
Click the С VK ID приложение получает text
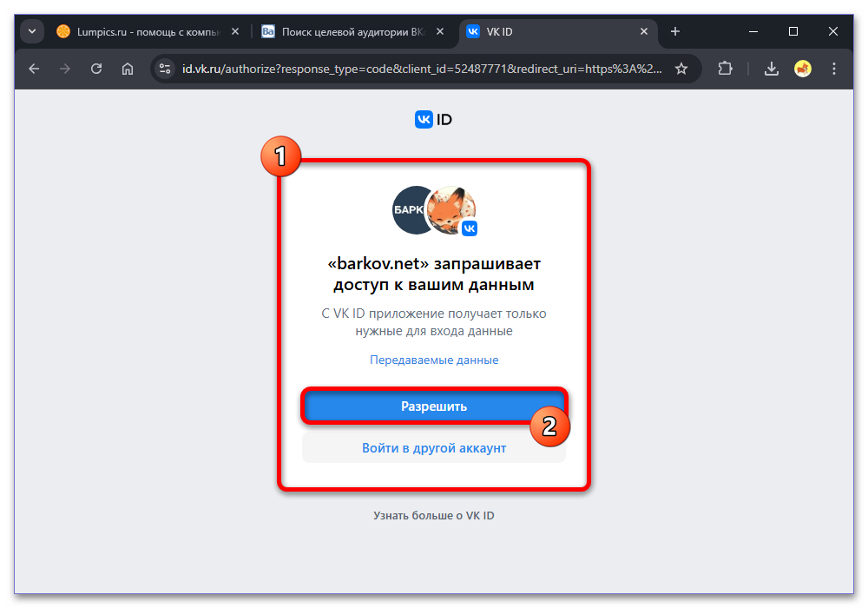tap(433, 321)
